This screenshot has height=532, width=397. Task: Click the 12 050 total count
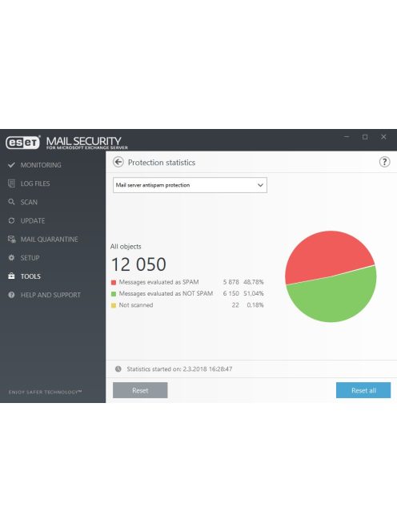point(138,264)
